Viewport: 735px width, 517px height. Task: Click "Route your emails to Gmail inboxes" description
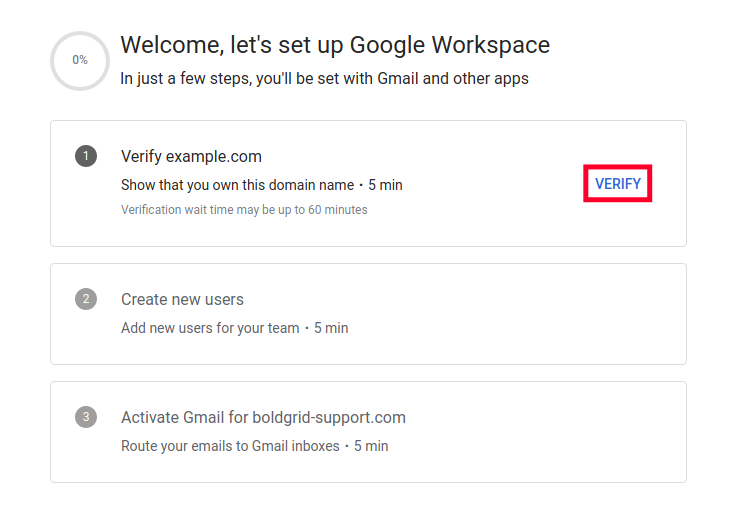pyautogui.click(x=230, y=446)
